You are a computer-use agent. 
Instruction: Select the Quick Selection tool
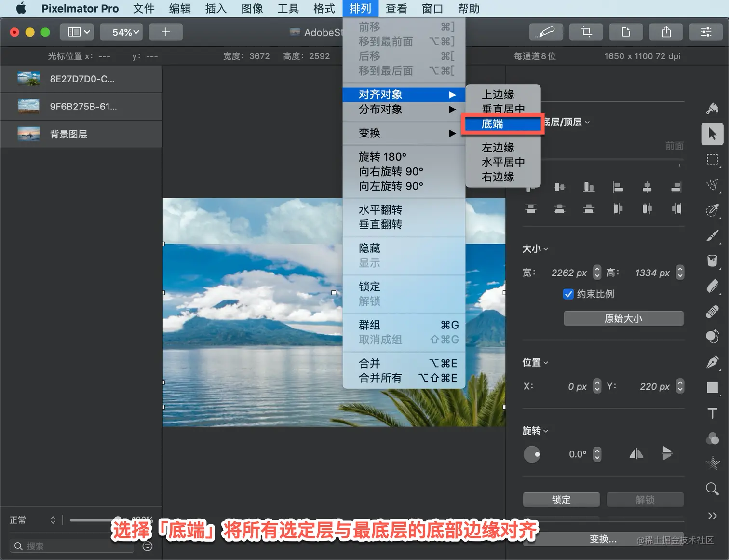pyautogui.click(x=712, y=185)
